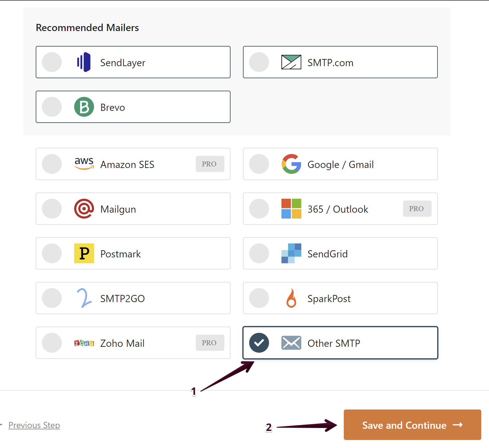Click the Postmark label text
489x448 pixels.
point(120,254)
